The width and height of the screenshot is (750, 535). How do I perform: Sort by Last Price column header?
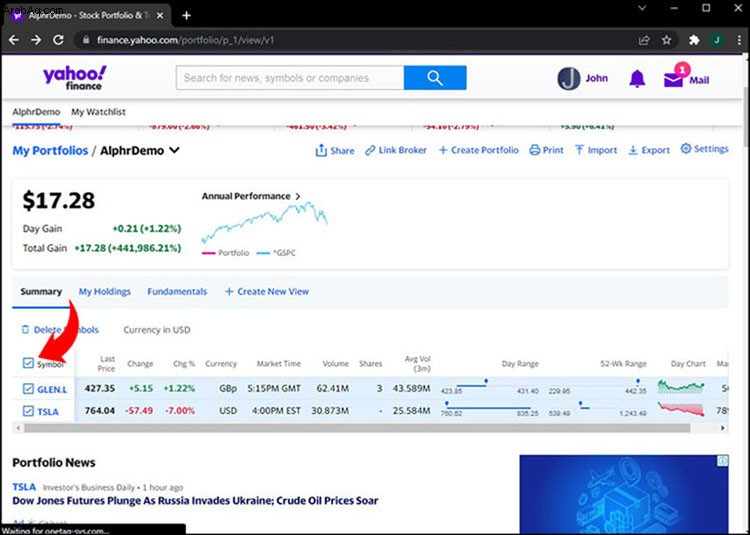pyautogui.click(x=106, y=363)
